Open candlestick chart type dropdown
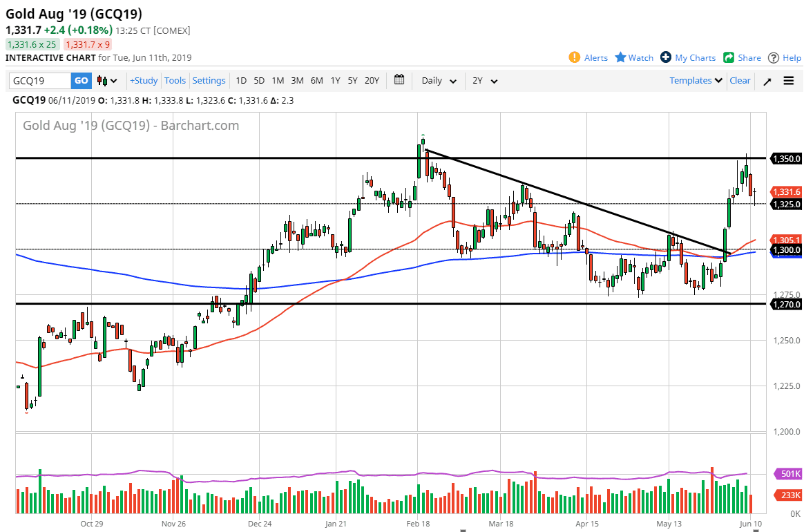 107,81
